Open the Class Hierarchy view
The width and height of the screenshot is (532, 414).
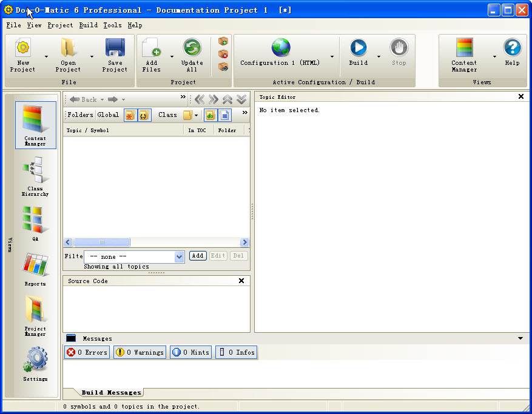click(x=35, y=176)
